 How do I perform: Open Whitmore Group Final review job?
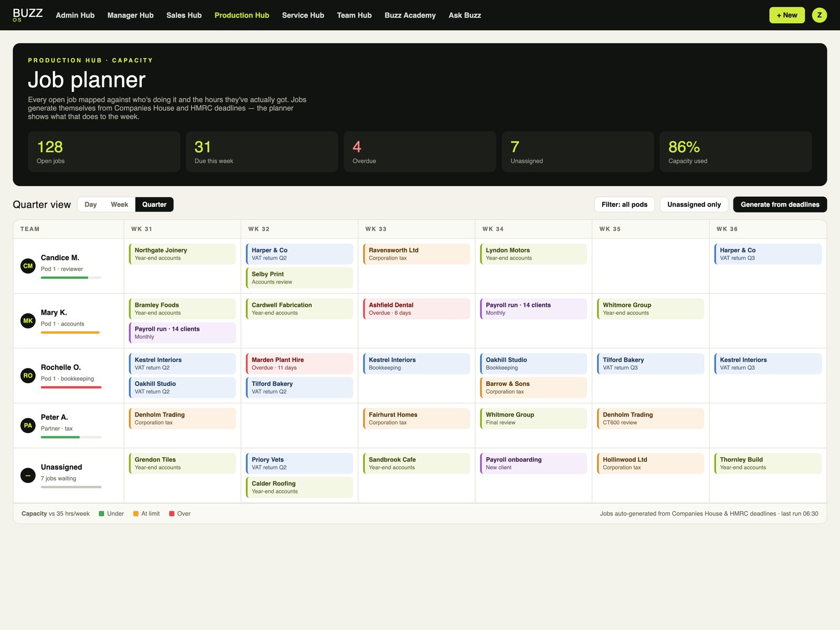pos(534,418)
